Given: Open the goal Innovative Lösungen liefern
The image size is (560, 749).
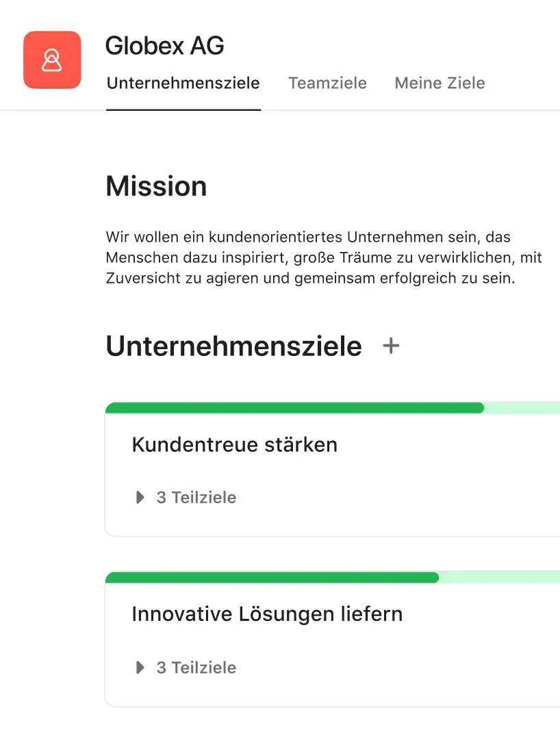Looking at the screenshot, I should [267, 613].
